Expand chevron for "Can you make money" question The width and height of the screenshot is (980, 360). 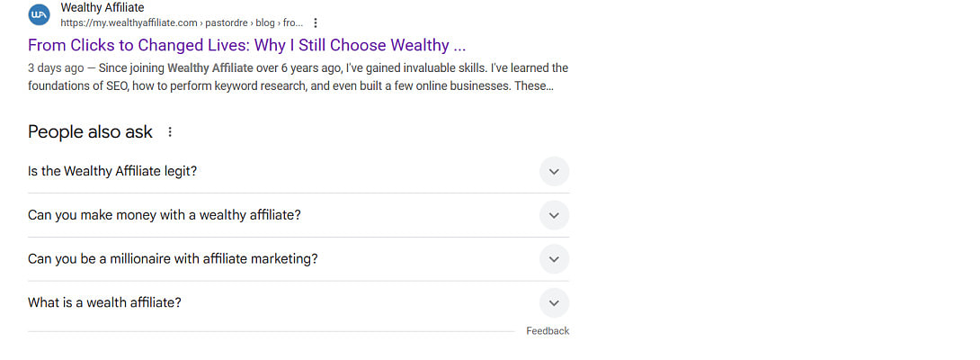coord(554,215)
